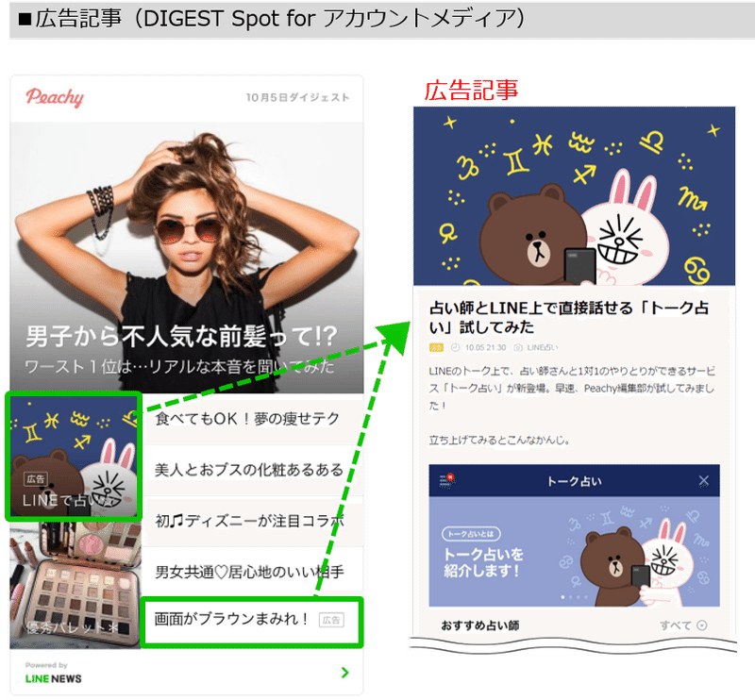The width and height of the screenshot is (755, 700).
Task: Click the トーク占いを紹介します！ banner
Action: [x=574, y=552]
